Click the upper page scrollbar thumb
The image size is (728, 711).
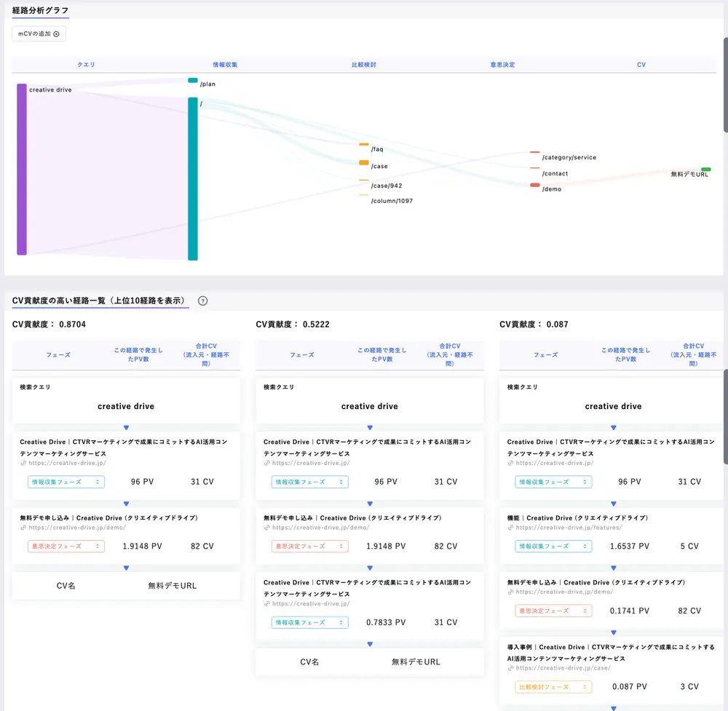pyautogui.click(x=725, y=85)
